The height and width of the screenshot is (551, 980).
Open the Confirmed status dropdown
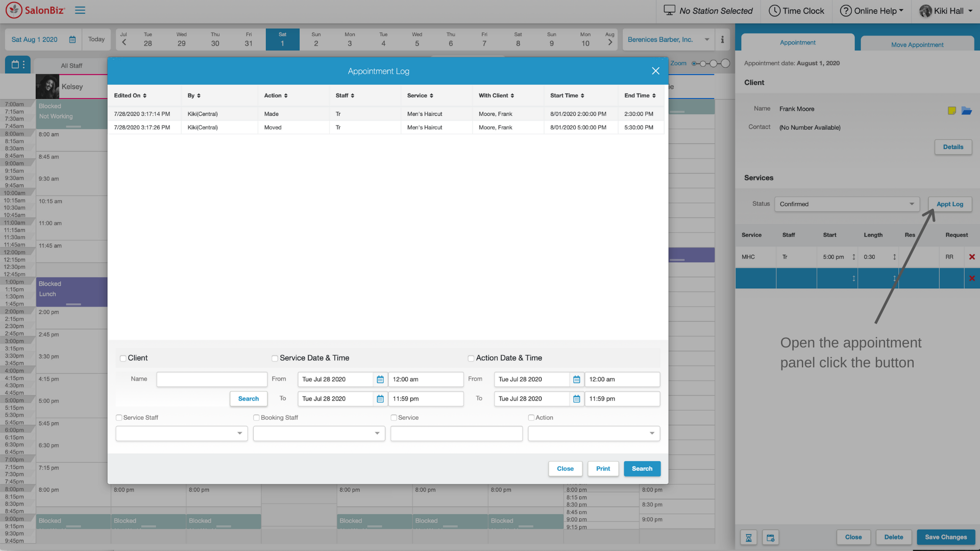pyautogui.click(x=847, y=204)
